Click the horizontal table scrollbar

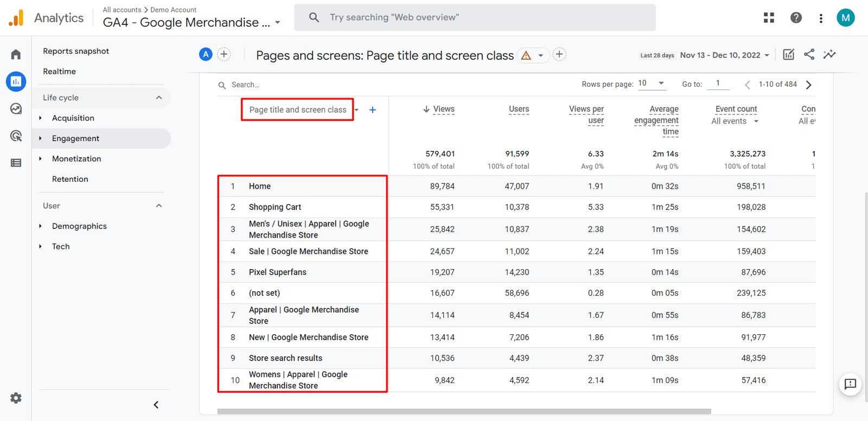pos(464,412)
